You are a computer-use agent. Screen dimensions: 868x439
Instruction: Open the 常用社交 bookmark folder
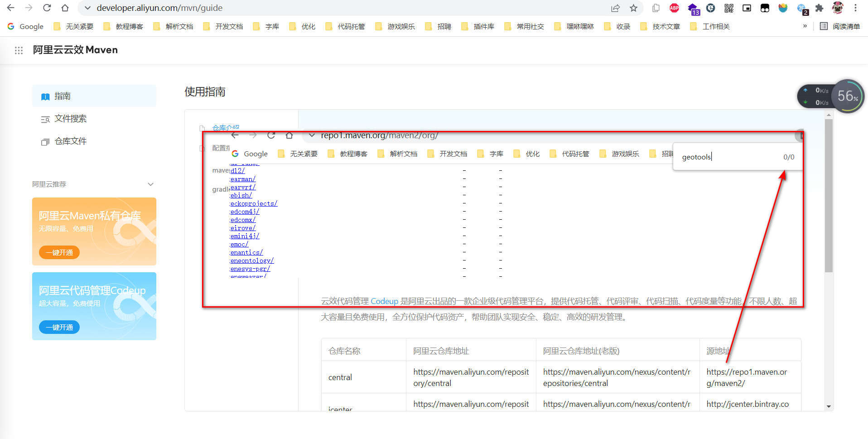pyautogui.click(x=524, y=26)
